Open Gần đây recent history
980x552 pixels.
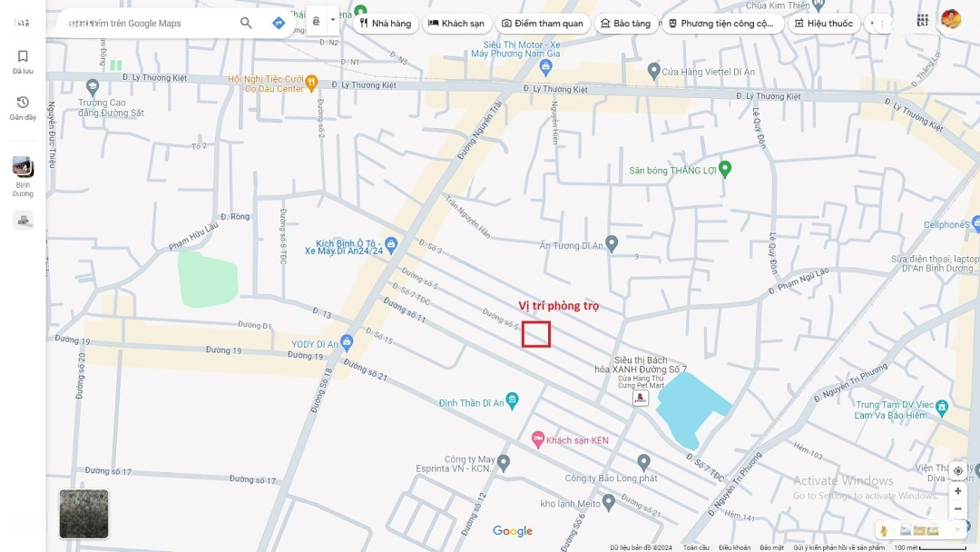click(23, 108)
